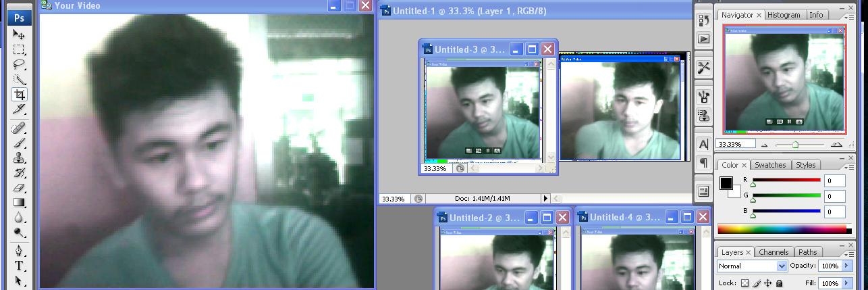868x290 pixels.
Task: Pick a color from the spectrum ramp
Action: point(784,230)
